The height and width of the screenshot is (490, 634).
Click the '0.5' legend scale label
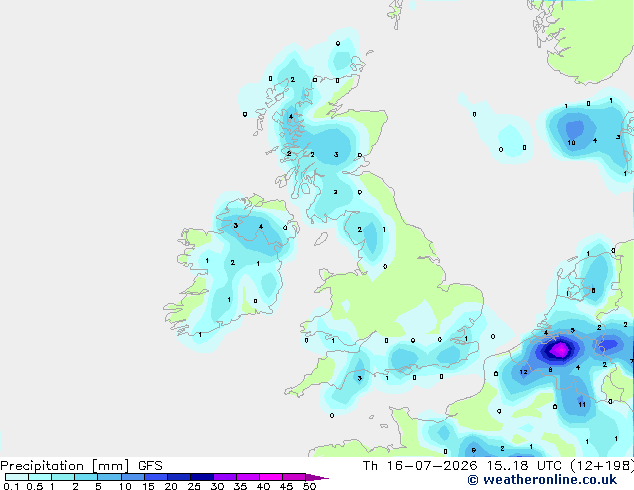[35, 486]
